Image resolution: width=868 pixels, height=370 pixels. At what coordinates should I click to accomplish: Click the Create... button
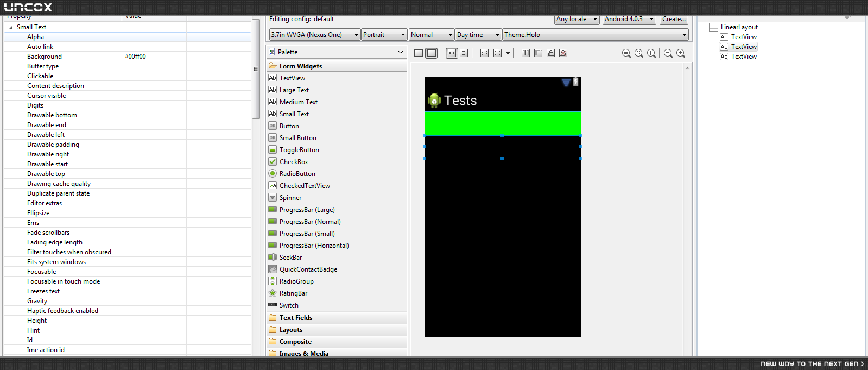(x=674, y=19)
